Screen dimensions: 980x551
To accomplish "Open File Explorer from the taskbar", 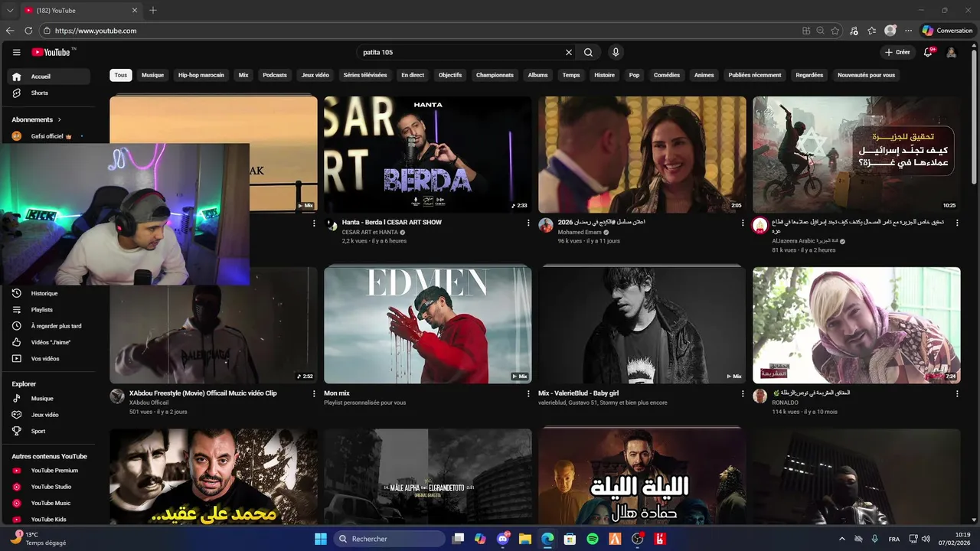I will tap(525, 539).
